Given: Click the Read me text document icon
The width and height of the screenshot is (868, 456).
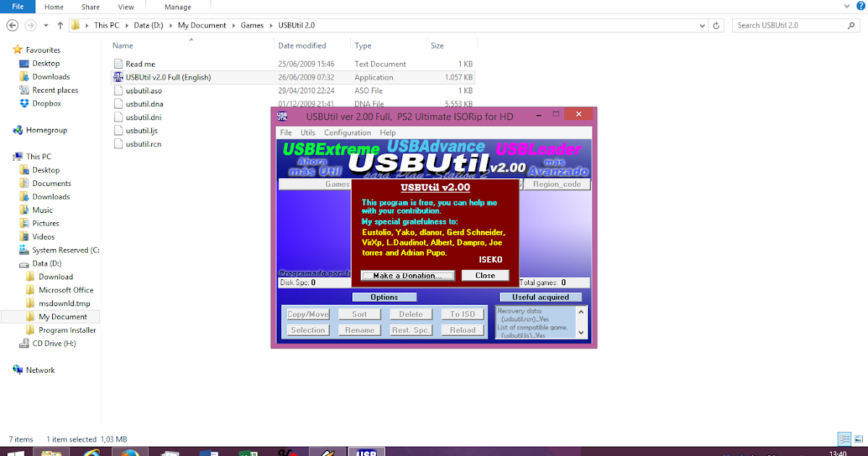Looking at the screenshot, I should pos(119,64).
